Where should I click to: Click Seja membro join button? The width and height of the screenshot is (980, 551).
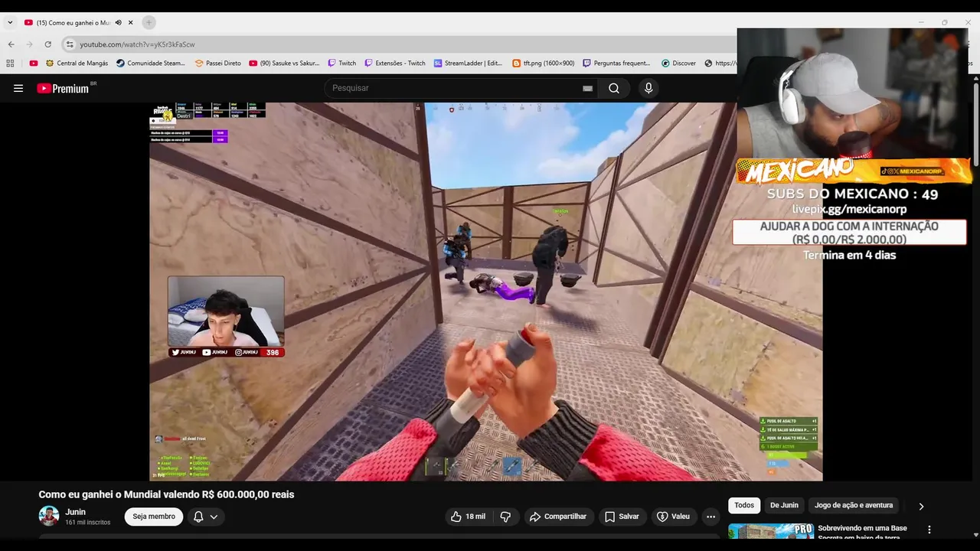tap(154, 517)
